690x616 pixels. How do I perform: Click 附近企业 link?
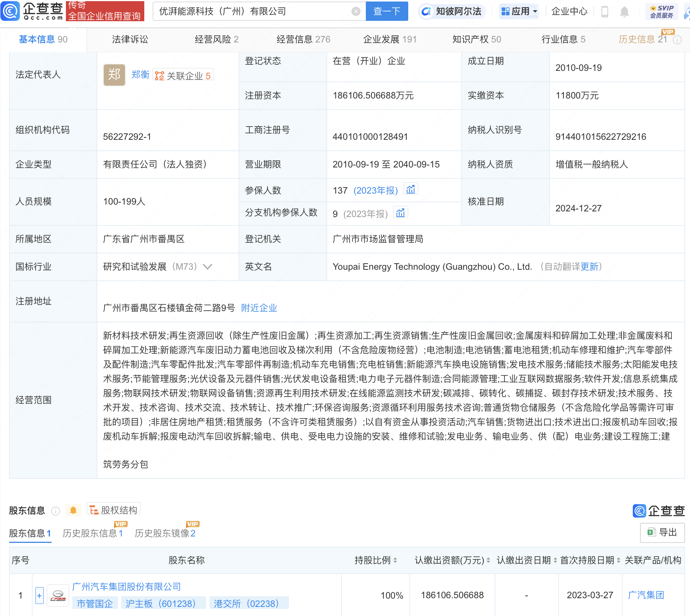coord(259,308)
